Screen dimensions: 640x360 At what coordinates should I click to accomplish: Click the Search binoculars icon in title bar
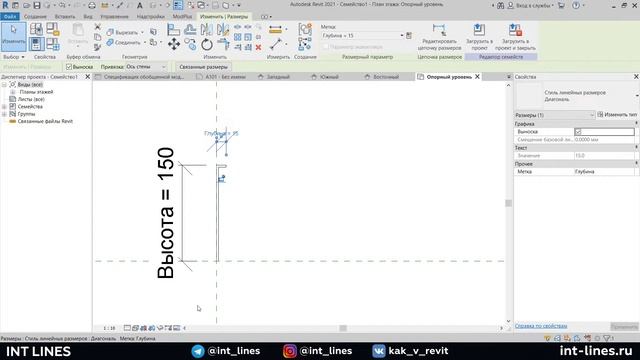(x=500, y=5)
